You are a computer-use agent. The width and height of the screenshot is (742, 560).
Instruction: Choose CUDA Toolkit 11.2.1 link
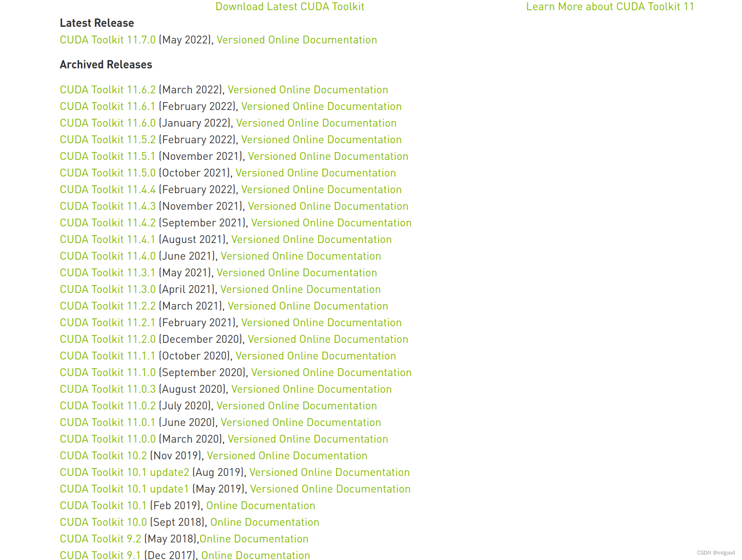[x=108, y=323]
